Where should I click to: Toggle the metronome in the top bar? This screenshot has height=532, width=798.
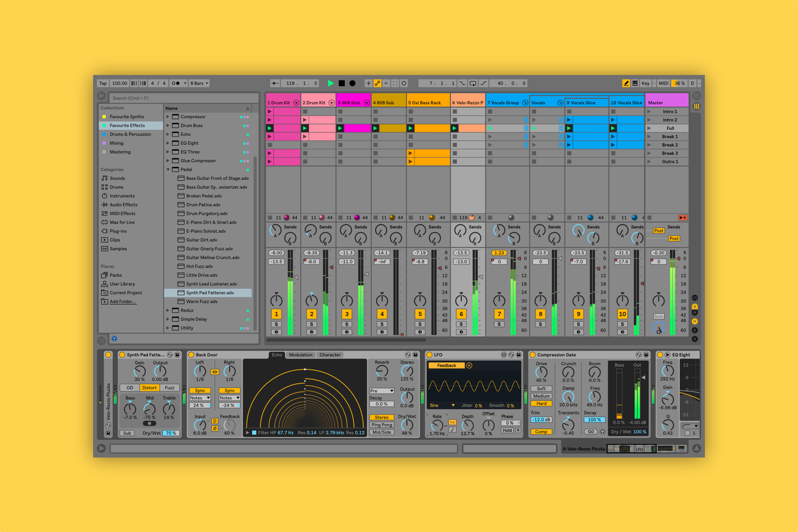(x=176, y=83)
